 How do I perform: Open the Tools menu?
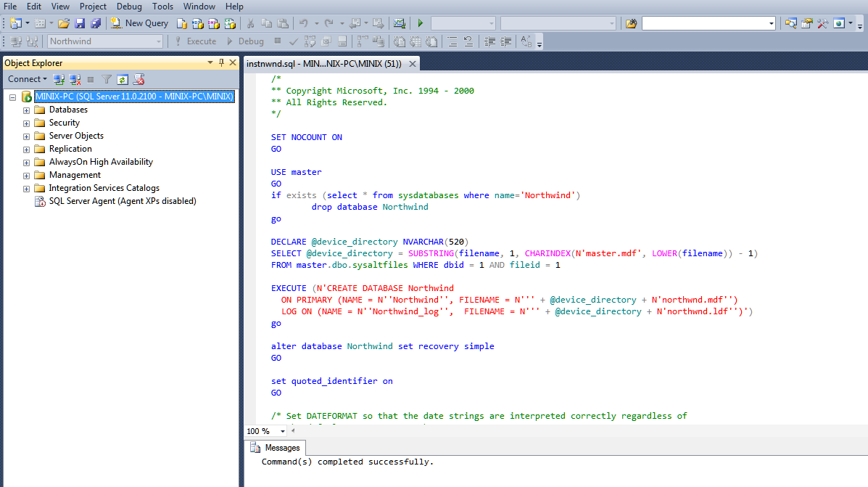point(162,7)
